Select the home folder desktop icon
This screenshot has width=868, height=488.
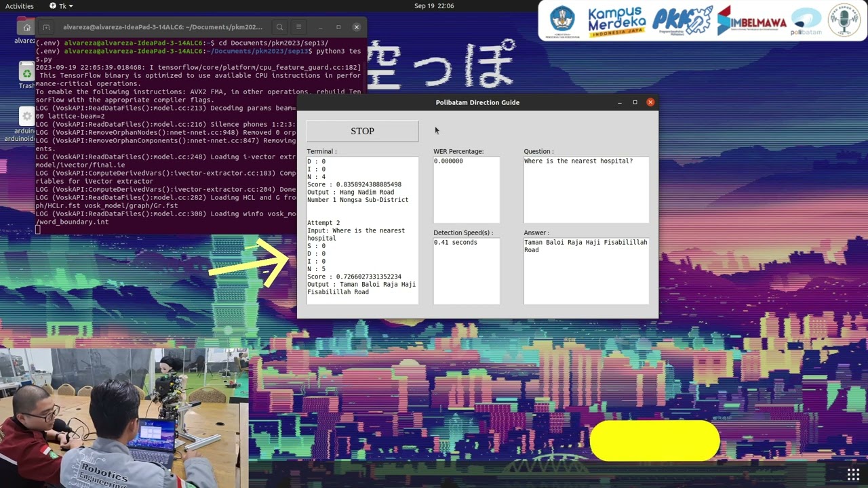tap(25, 30)
